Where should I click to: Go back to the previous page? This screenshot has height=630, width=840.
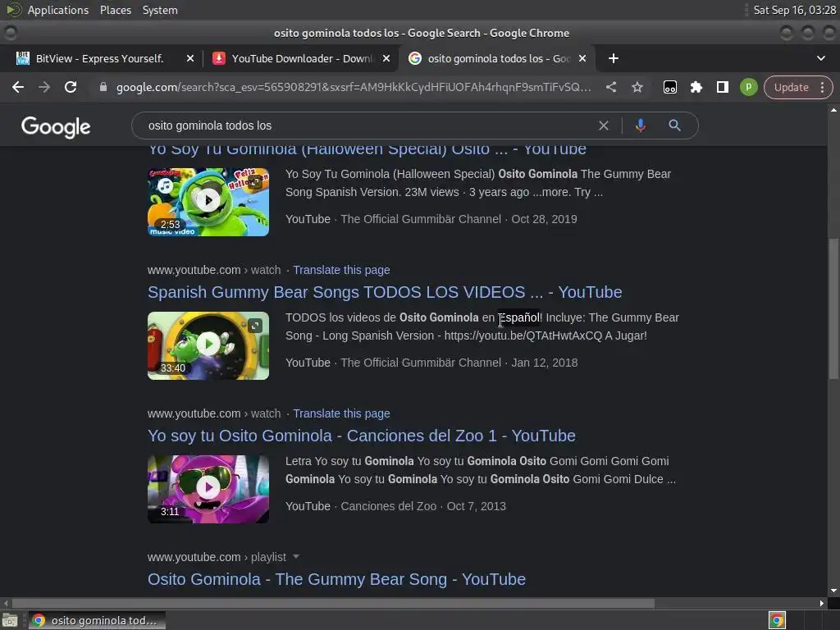18,87
